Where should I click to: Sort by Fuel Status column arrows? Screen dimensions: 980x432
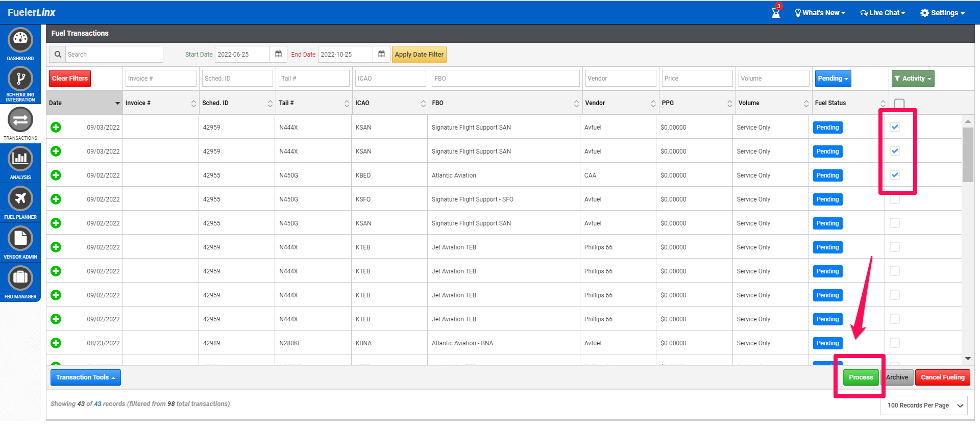click(x=883, y=103)
